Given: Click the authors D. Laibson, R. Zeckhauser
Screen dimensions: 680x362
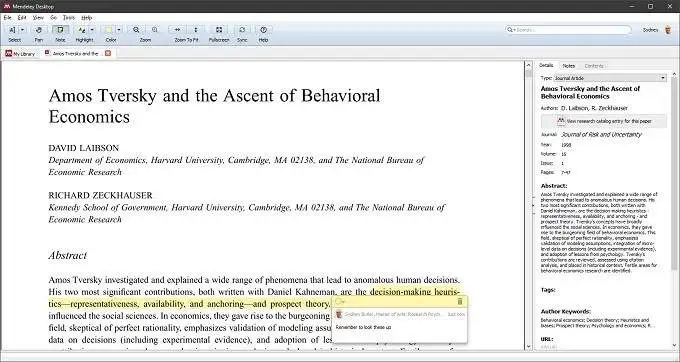Looking at the screenshot, I should pos(594,108).
